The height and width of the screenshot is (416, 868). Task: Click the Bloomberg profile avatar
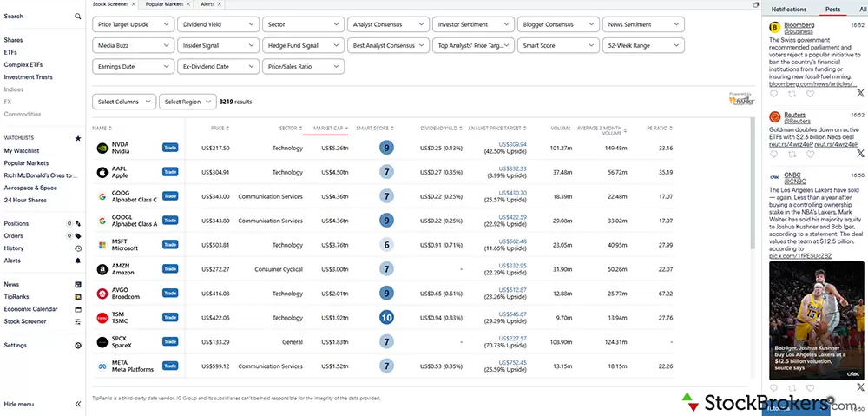click(775, 27)
